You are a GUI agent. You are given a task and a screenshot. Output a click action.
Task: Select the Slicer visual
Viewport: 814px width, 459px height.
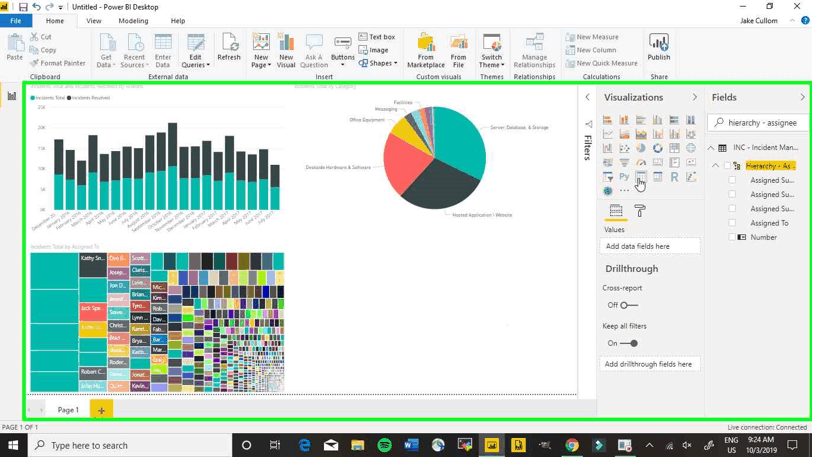pyautogui.click(x=607, y=177)
